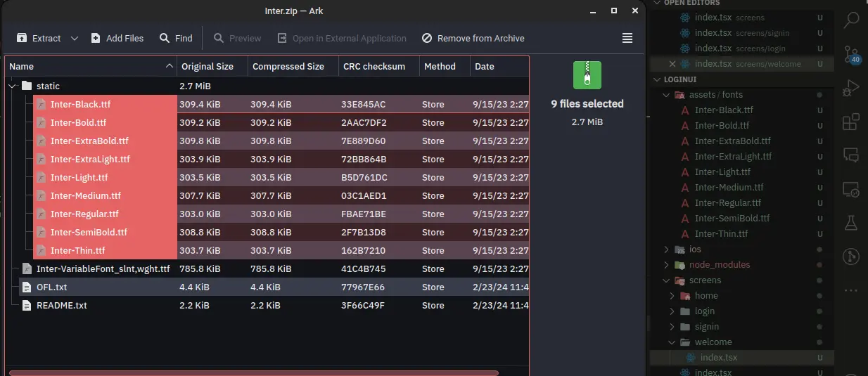Open VS Code Run and Debug icon
This screenshot has height=376, width=868.
point(851,88)
